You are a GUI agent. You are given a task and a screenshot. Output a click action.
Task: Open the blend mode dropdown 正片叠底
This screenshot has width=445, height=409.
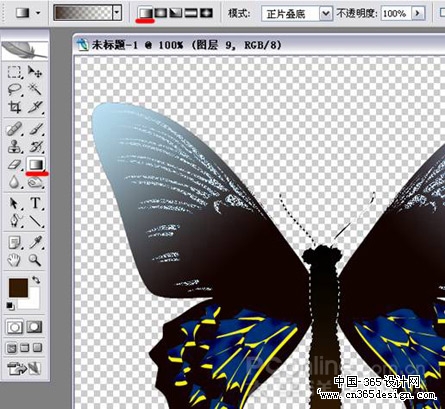(297, 14)
